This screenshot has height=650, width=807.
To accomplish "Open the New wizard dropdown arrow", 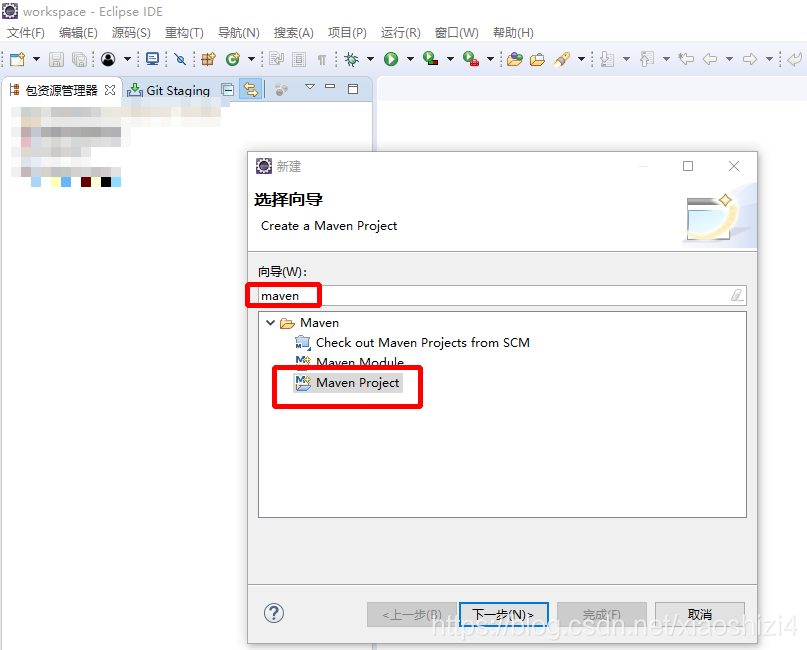I will 36,59.
